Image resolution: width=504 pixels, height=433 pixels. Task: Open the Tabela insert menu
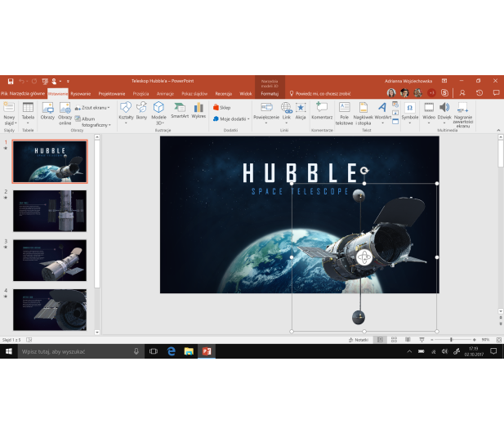28,113
